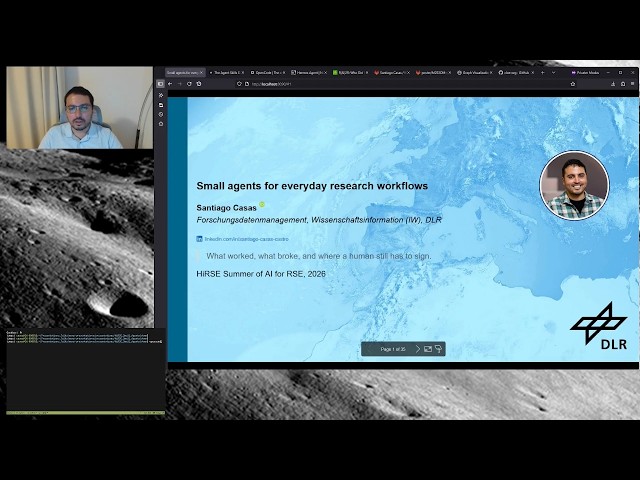Click the HiRSE Summer of AI for RSE text
This screenshot has height=480, width=640.
coord(261,274)
